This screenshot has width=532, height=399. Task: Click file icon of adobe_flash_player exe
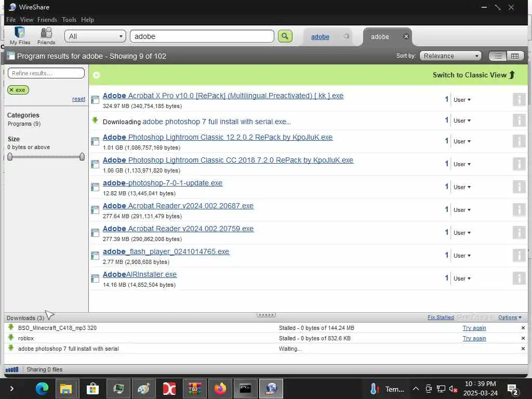(x=95, y=256)
